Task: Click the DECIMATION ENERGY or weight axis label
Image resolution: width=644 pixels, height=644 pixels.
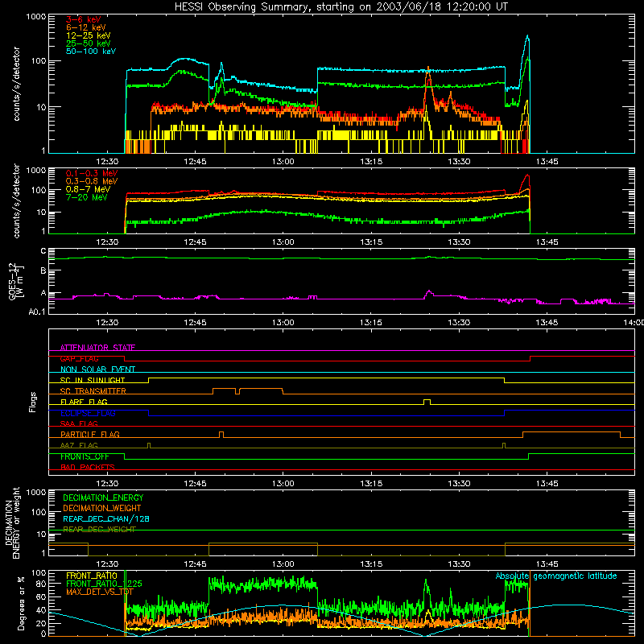Action: [x=12, y=522]
